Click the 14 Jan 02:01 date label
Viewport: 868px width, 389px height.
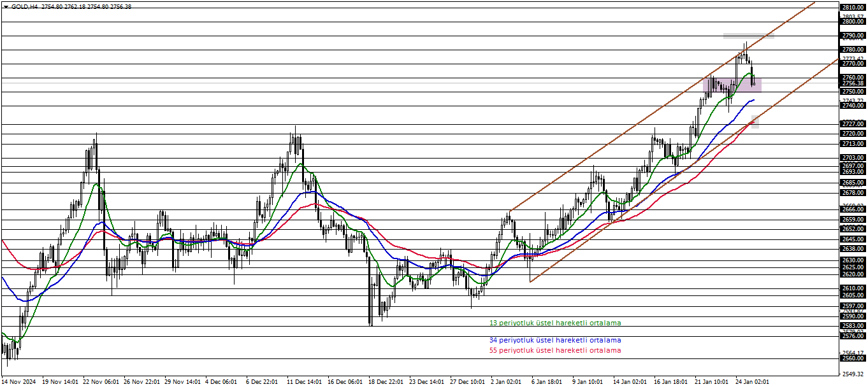click(x=630, y=382)
